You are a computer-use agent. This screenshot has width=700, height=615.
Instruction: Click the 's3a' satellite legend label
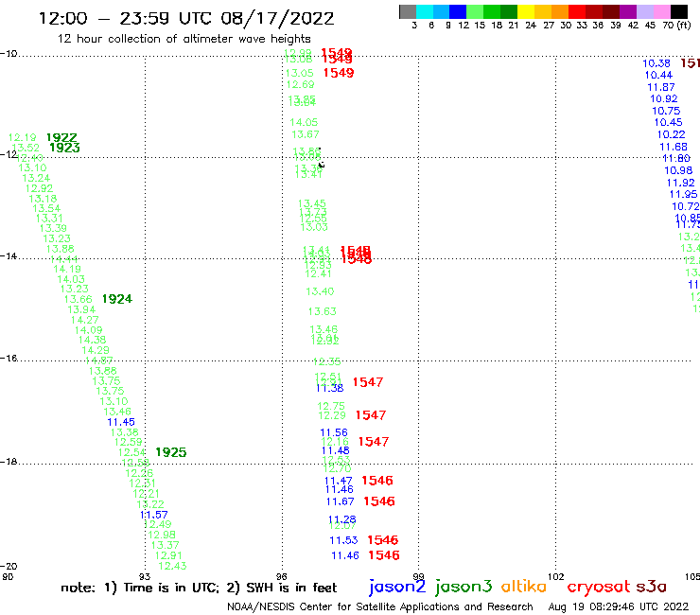pyautogui.click(x=651, y=587)
